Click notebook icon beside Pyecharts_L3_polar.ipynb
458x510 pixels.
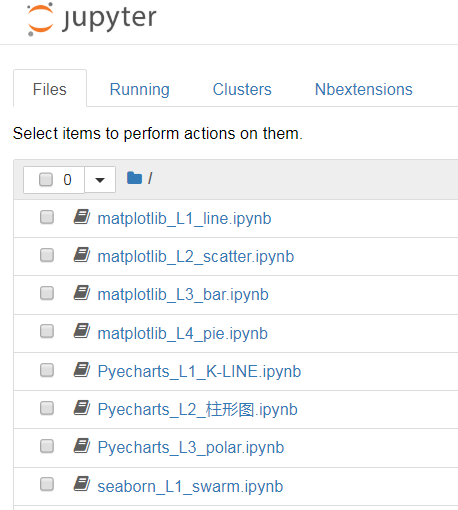[82, 446]
